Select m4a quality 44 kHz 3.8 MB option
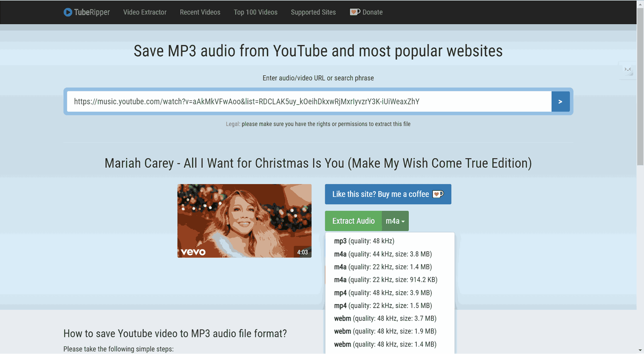 [x=383, y=254]
